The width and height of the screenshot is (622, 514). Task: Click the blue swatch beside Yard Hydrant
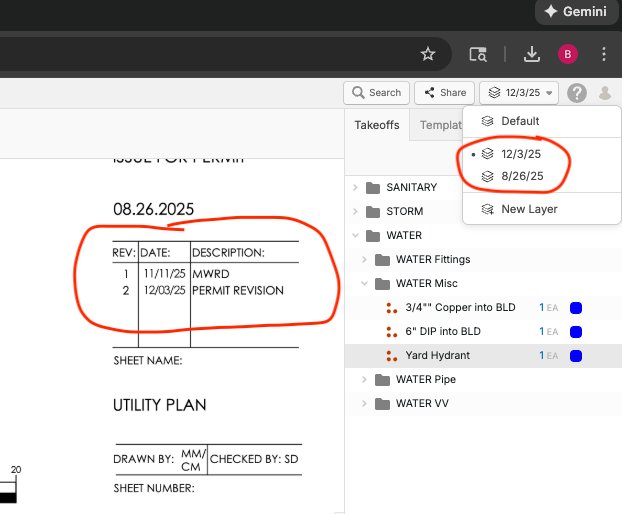[575, 356]
